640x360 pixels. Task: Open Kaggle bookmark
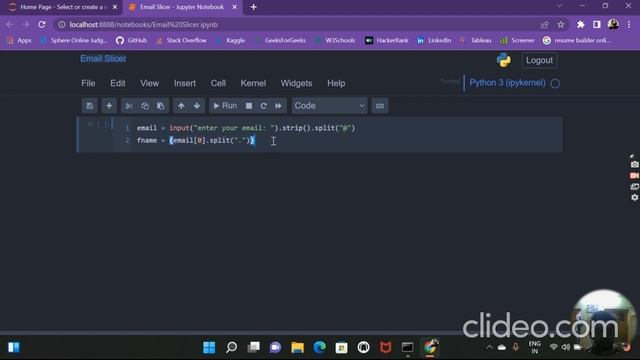[230, 40]
